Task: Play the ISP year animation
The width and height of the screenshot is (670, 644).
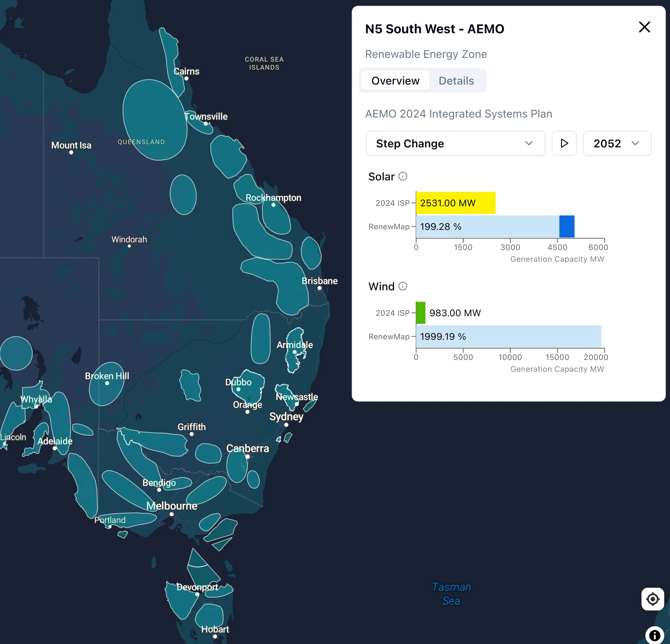Action: click(x=564, y=143)
